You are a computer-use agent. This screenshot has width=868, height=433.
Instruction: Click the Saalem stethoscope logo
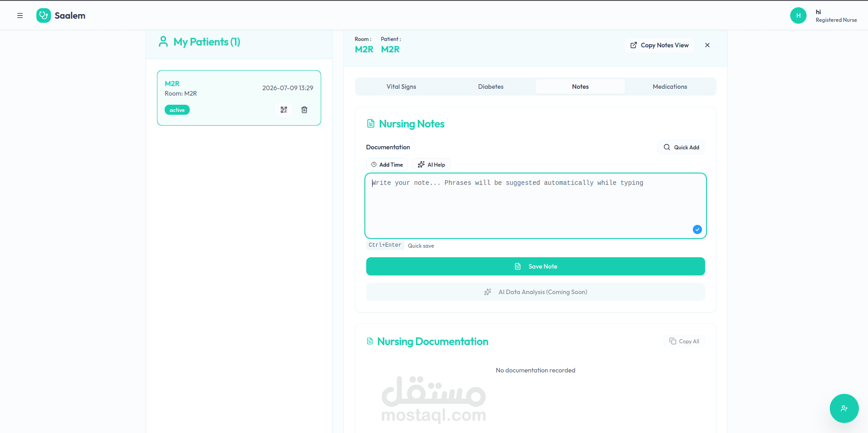tap(44, 15)
